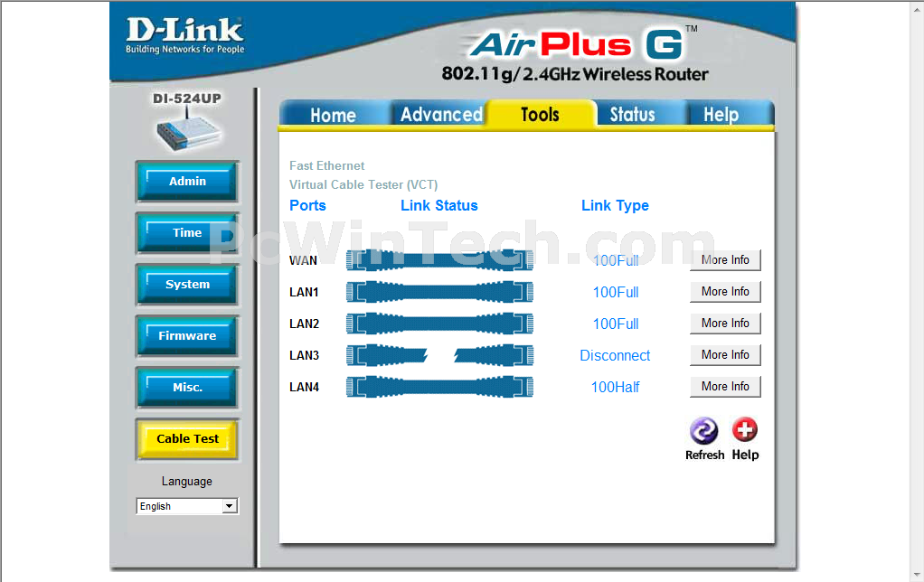
Task: Click the 100Half link type for LAN4
Action: [x=615, y=387]
